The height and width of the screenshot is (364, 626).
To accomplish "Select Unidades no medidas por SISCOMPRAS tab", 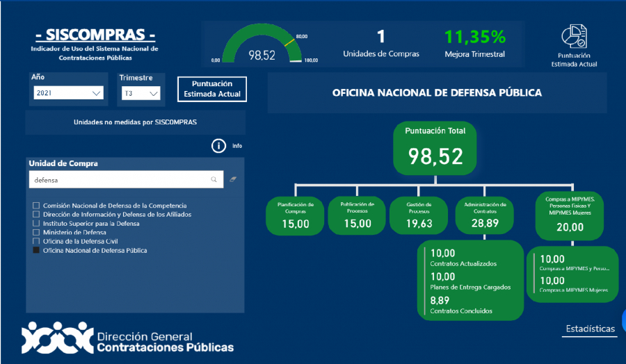I will (135, 122).
